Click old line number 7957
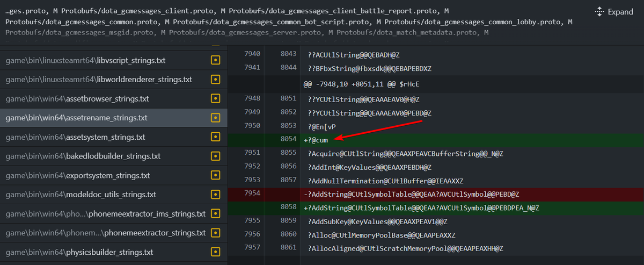This screenshot has height=265, width=644. click(x=252, y=248)
